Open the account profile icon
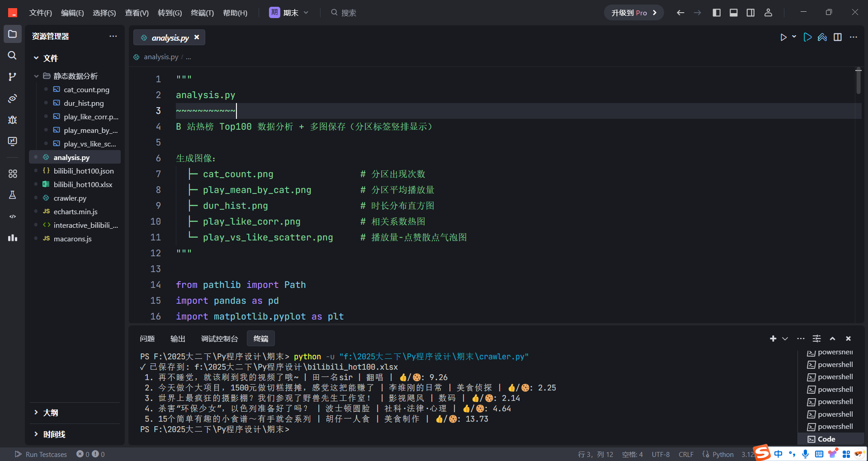This screenshot has width=868, height=461. pos(768,13)
